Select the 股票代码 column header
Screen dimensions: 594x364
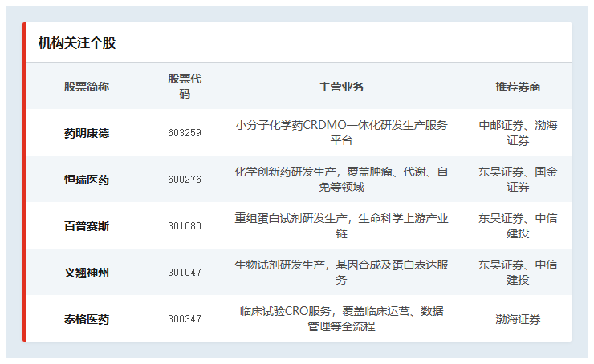[x=185, y=87]
